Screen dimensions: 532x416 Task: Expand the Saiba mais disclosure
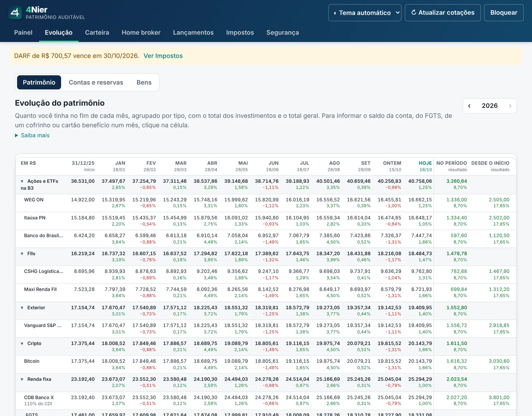pos(32,135)
